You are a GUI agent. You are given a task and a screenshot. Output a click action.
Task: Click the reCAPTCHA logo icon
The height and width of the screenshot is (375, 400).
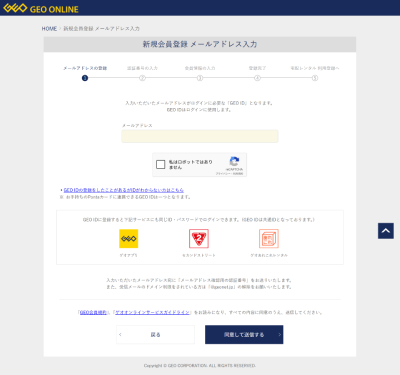tap(234, 161)
